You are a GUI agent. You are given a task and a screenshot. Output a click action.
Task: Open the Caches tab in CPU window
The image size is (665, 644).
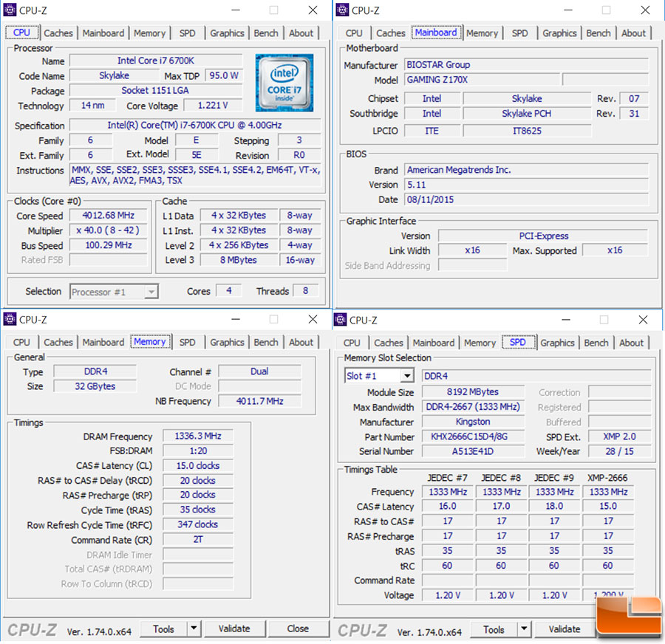pos(58,33)
